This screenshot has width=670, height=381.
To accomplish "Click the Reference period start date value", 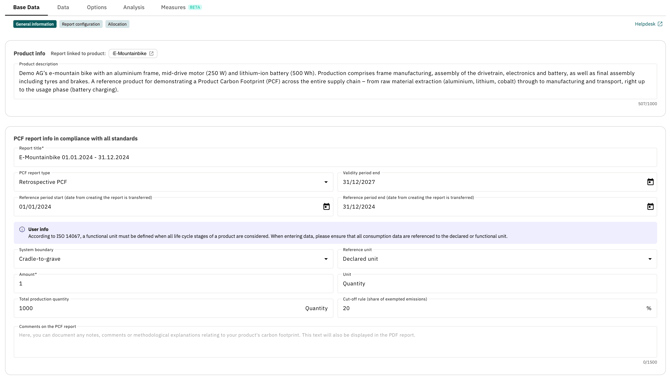I will click(x=35, y=207).
